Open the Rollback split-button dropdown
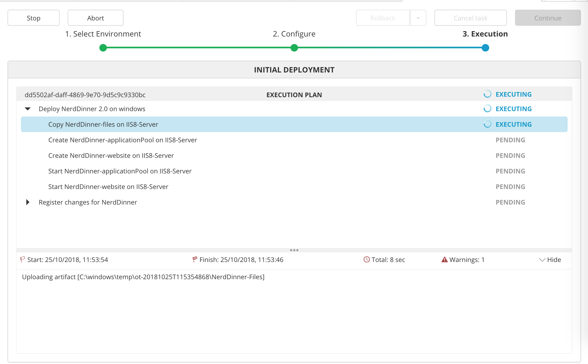 tap(419, 18)
